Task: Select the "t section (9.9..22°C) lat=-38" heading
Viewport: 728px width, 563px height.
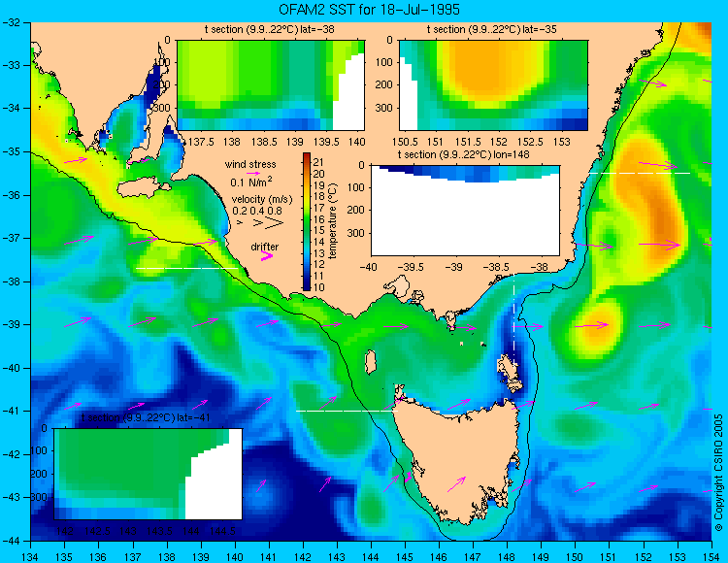Action: 269,29
